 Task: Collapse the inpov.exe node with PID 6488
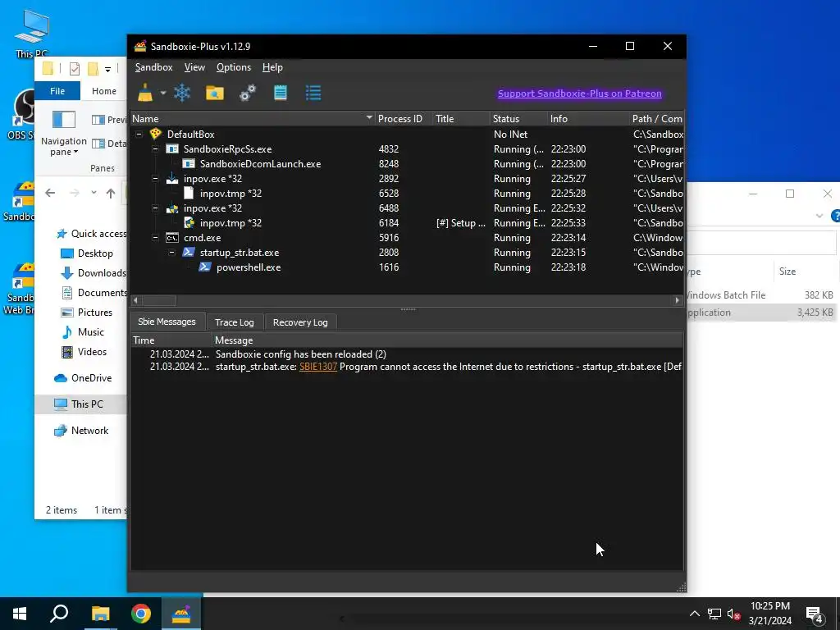155,208
